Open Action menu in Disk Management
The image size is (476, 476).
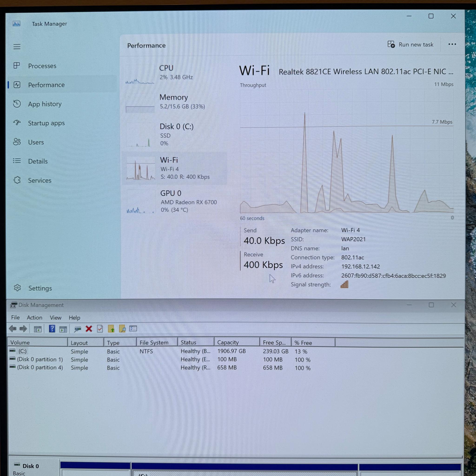click(x=34, y=317)
